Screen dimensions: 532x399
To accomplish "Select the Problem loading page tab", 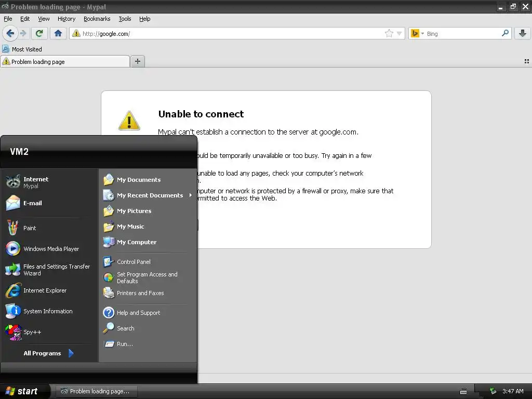I will point(65,61).
